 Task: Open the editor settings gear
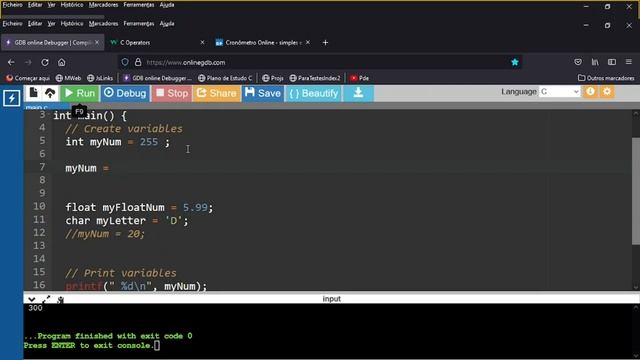click(607, 91)
